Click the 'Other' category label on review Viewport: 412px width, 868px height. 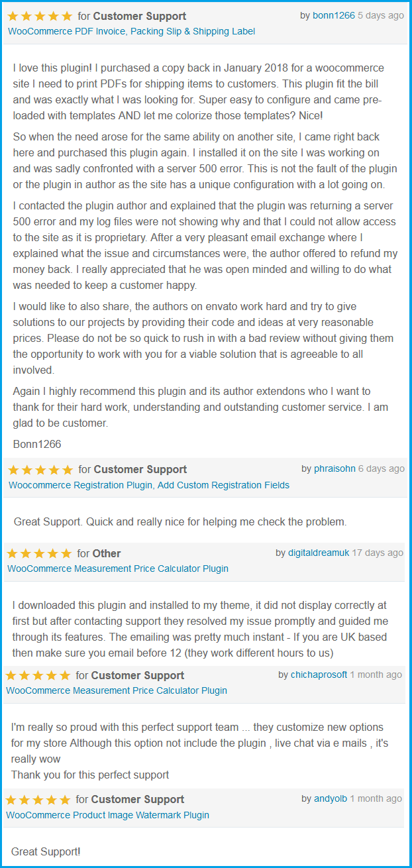pos(107,553)
